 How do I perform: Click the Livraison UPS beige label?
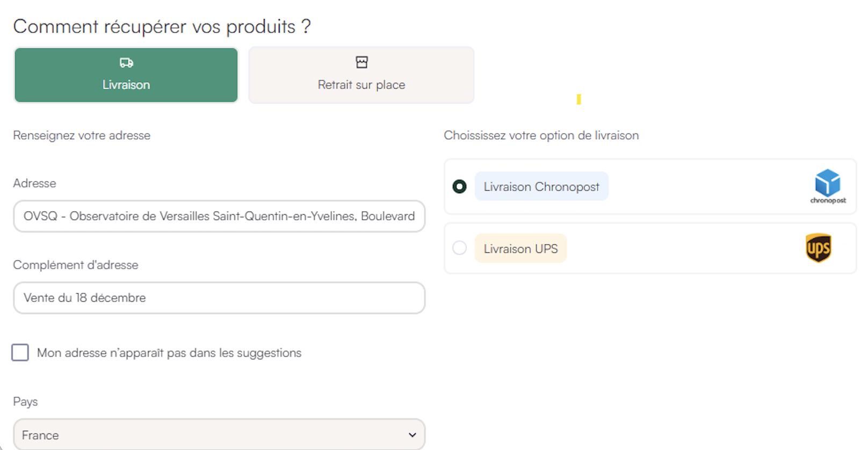click(520, 249)
